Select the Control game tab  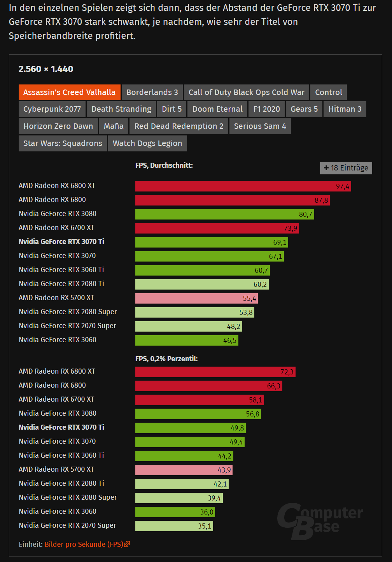[329, 92]
